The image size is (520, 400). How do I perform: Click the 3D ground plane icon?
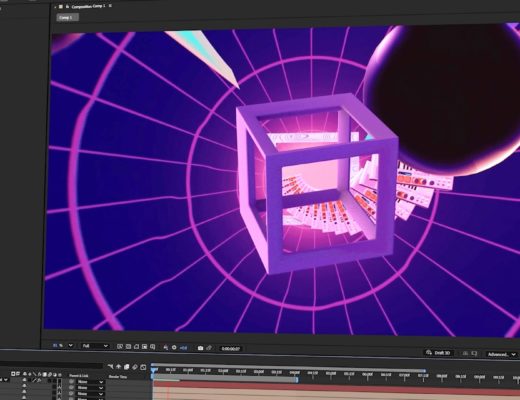[x=466, y=353]
